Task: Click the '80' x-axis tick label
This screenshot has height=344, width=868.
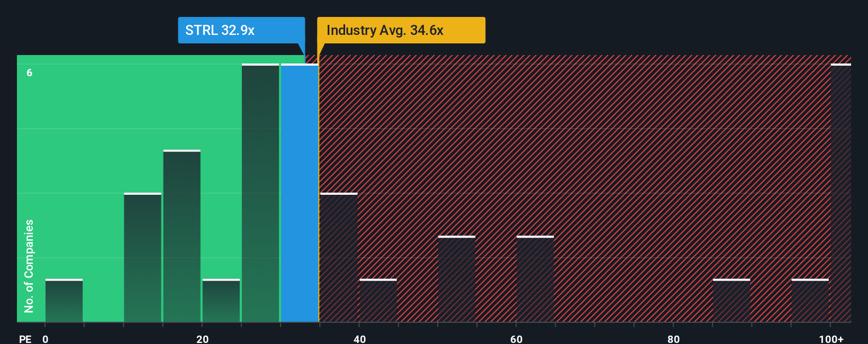Action: click(673, 339)
